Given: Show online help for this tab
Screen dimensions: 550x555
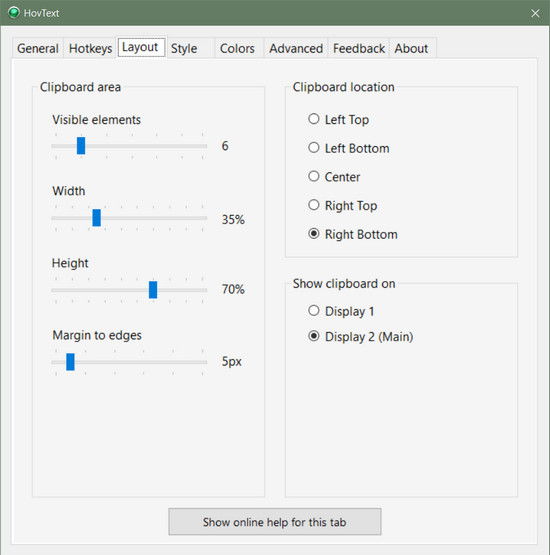Looking at the screenshot, I should 275,522.
